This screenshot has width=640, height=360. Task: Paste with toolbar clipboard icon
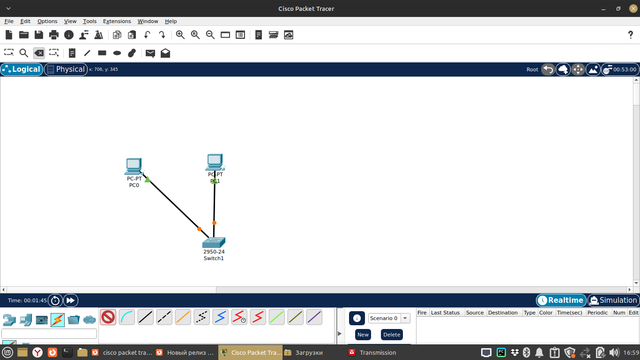[x=132, y=35]
